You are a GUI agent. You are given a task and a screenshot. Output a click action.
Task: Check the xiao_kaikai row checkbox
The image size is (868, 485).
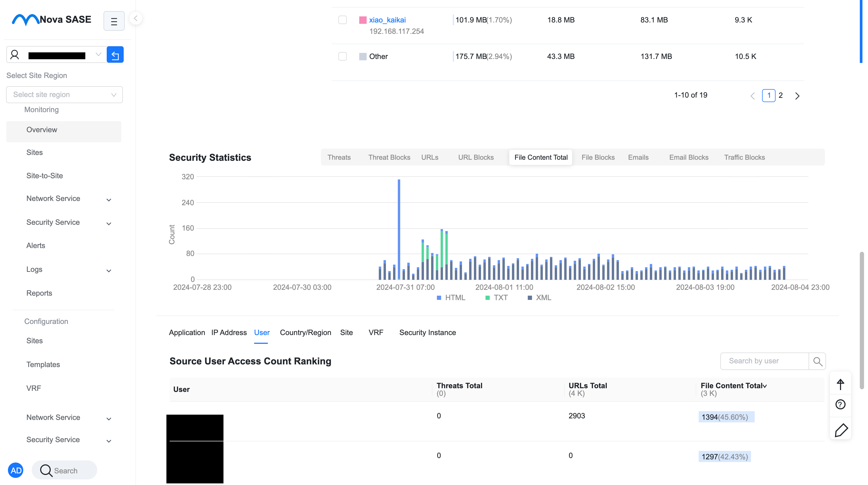342,20
